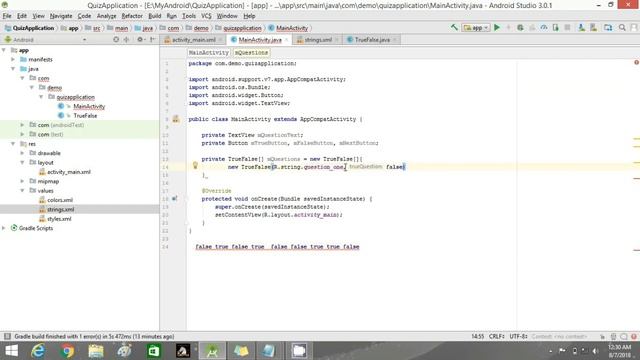Click UTF-8 encoding in status bar
This screenshot has width=640, height=360.
click(x=518, y=336)
